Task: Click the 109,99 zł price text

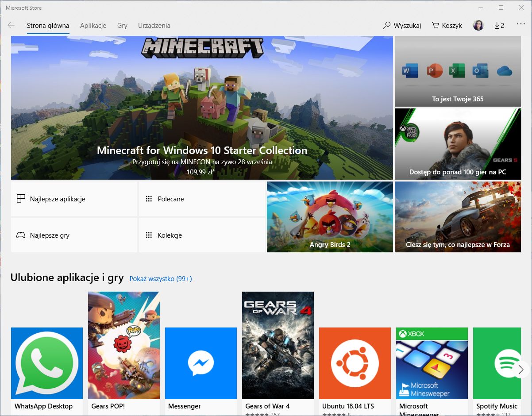Action: pyautogui.click(x=200, y=172)
